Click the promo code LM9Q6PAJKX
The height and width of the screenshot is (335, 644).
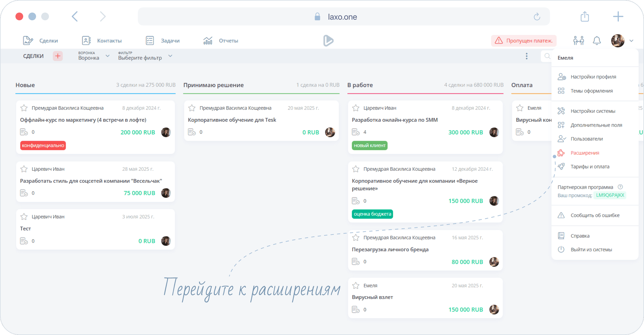610,195
